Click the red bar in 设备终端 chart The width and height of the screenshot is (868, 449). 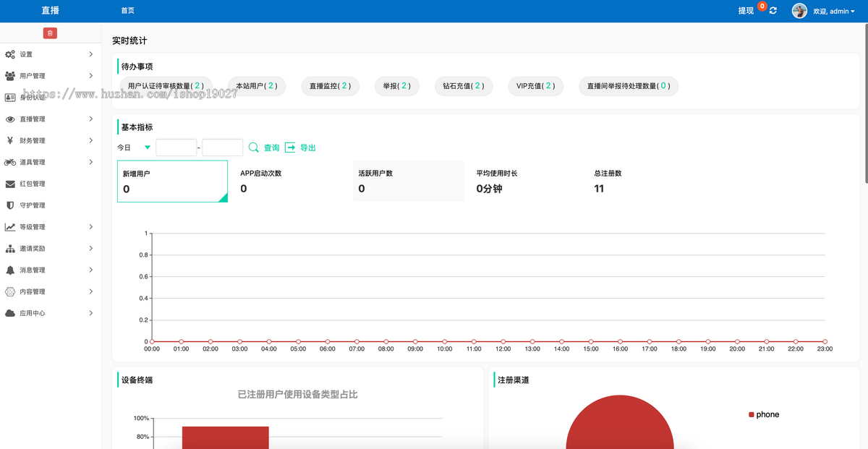click(226, 437)
